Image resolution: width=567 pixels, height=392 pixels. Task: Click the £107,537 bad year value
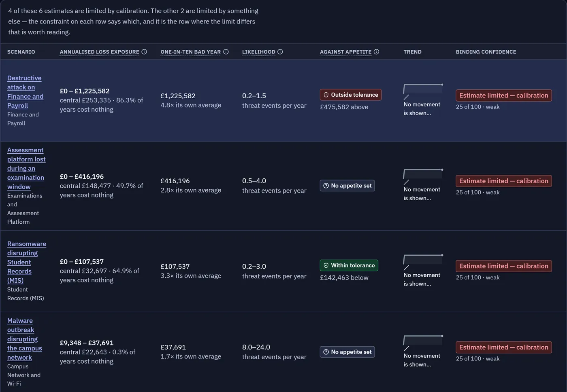(x=175, y=266)
